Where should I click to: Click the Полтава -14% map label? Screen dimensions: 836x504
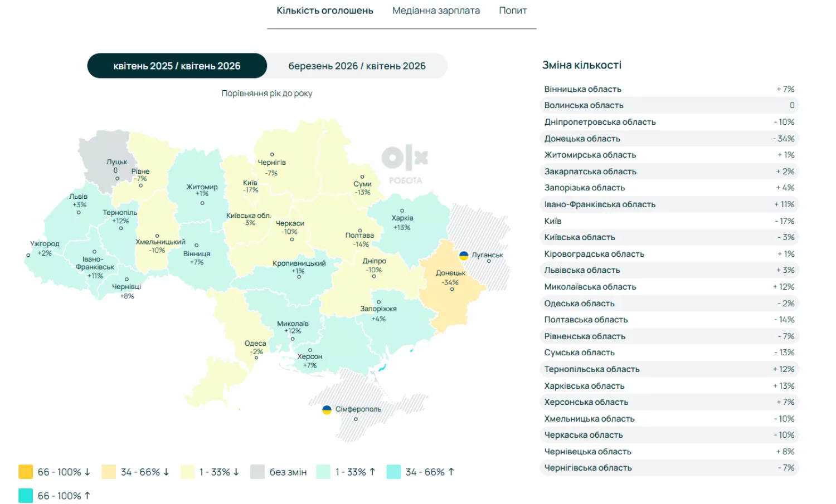(x=360, y=239)
